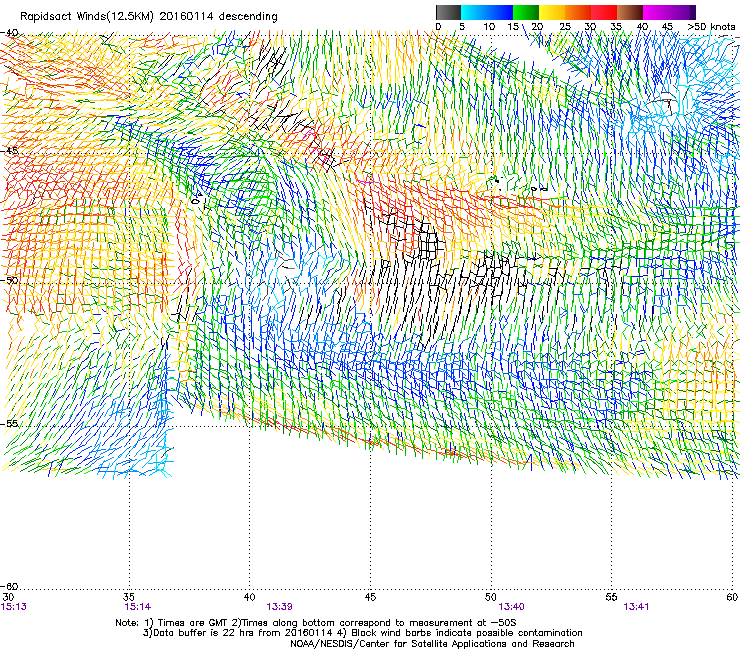Screen dimensions: 740x650
Task: Click the gray 0–5 knots legend swatch
Action: pyautogui.click(x=448, y=12)
